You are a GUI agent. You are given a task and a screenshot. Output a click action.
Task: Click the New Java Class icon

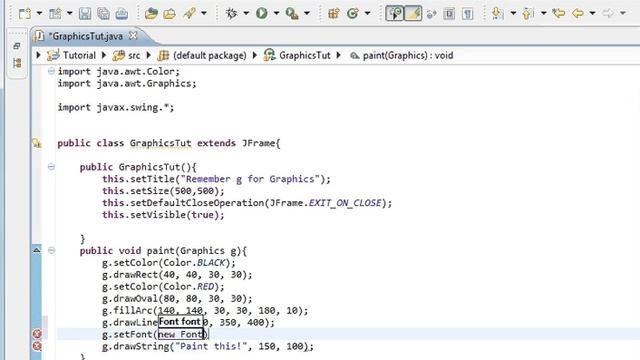coord(353,13)
